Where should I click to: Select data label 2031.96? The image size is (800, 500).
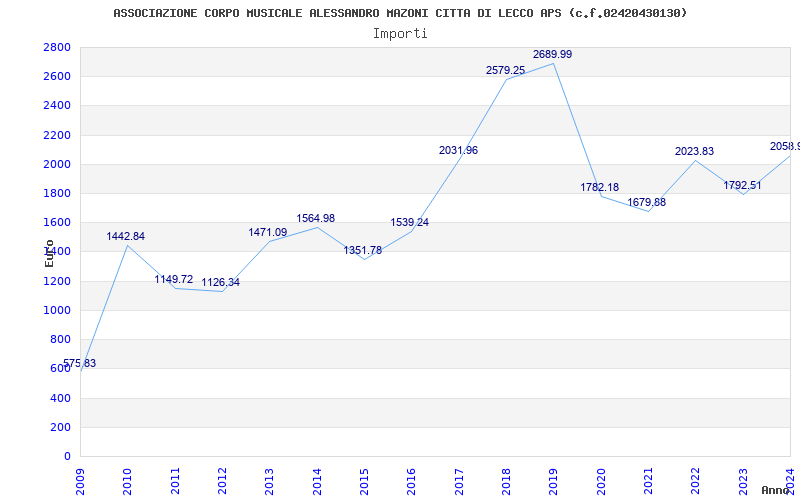(x=459, y=150)
